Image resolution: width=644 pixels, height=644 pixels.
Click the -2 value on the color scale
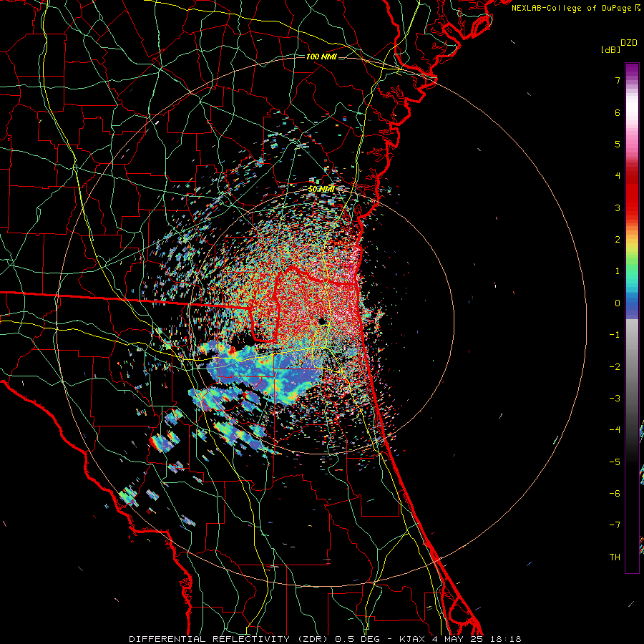pyautogui.click(x=615, y=367)
